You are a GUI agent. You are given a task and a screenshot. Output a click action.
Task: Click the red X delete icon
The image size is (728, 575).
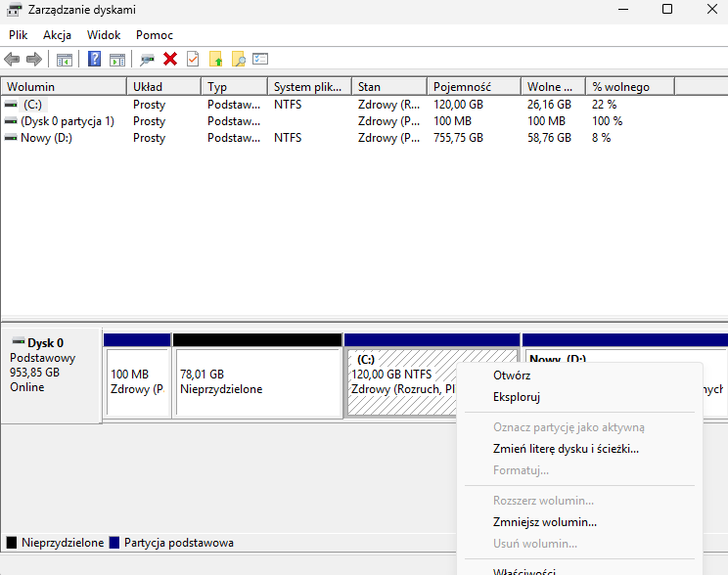[x=170, y=59]
